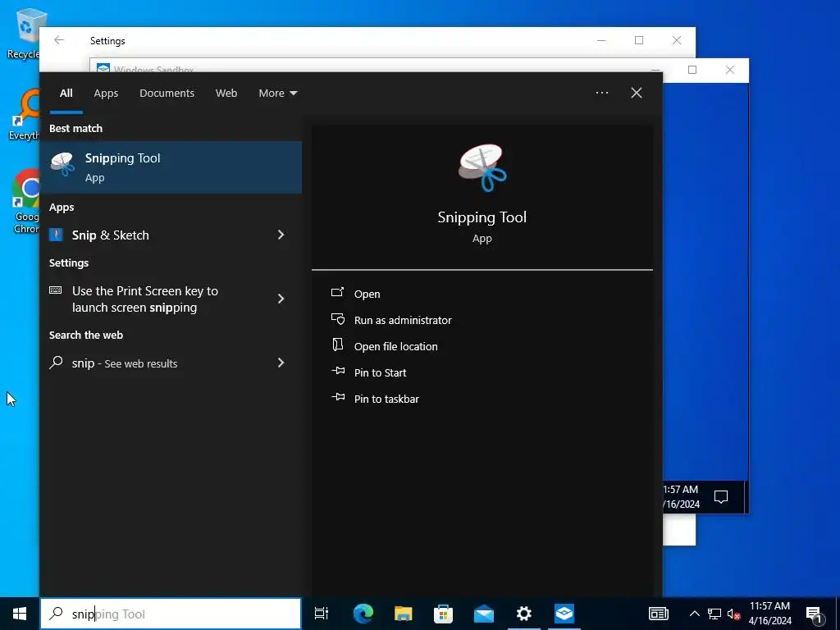The image size is (840, 630).
Task: Open the Mail app from the taskbar
Action: click(x=484, y=614)
